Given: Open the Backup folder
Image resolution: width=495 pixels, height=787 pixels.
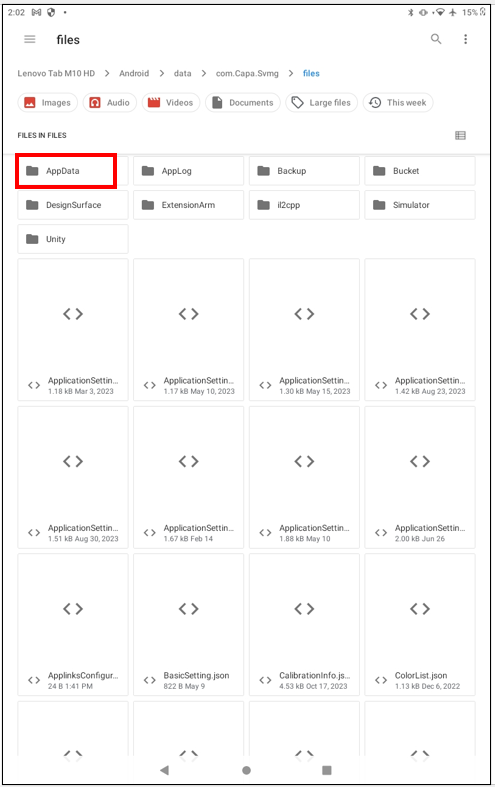Looking at the screenshot, I should [x=304, y=171].
